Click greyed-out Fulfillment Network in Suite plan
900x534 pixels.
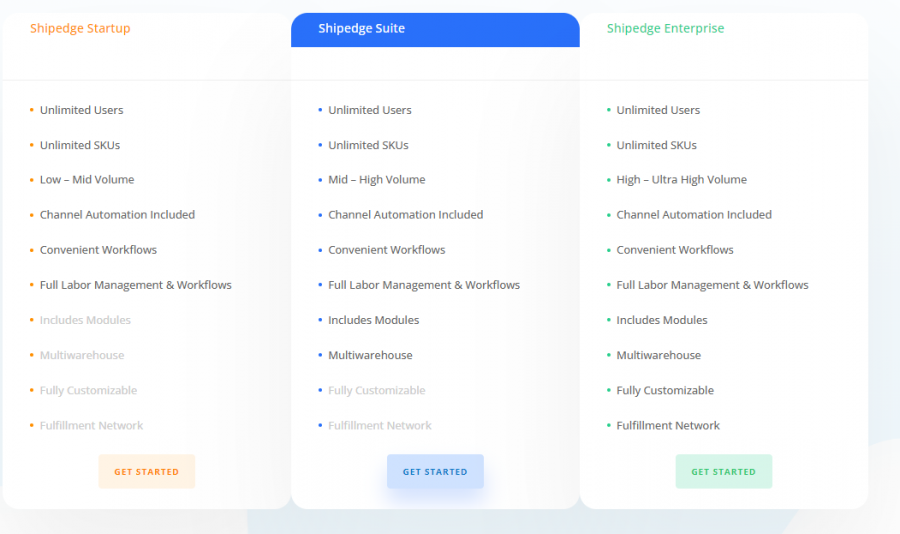coord(379,425)
